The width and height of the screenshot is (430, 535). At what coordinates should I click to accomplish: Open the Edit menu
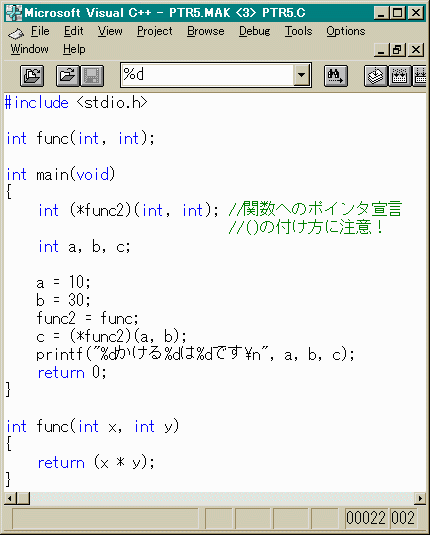73,31
